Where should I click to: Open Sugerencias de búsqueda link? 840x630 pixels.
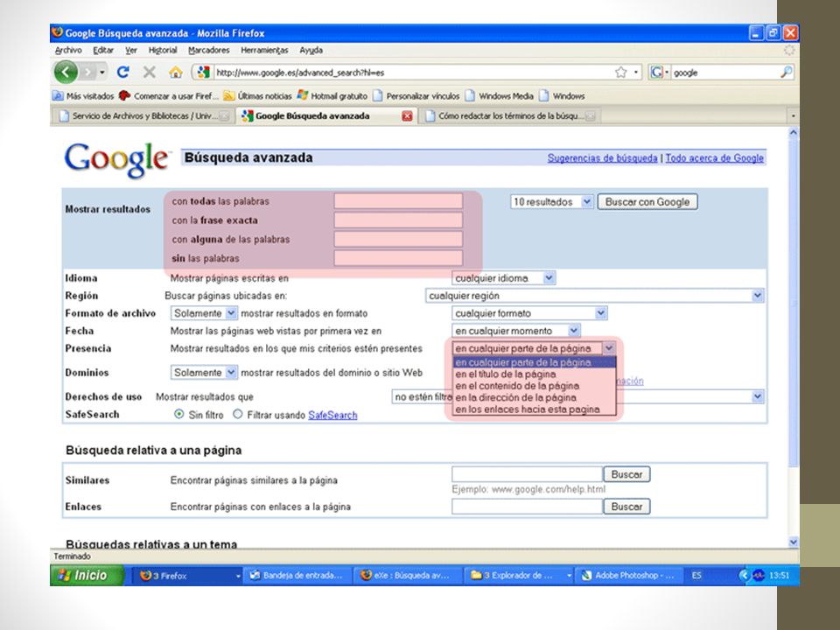(602, 158)
